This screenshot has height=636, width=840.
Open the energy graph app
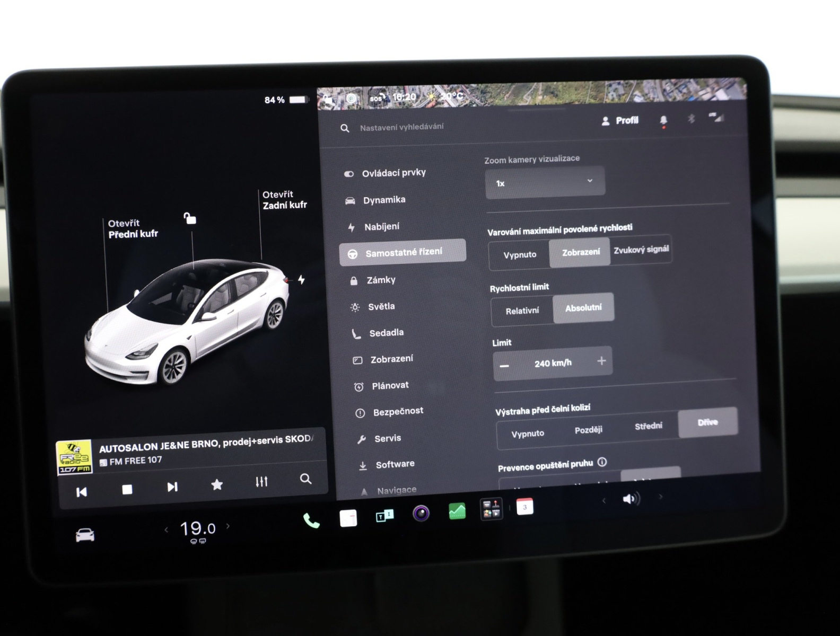457,511
